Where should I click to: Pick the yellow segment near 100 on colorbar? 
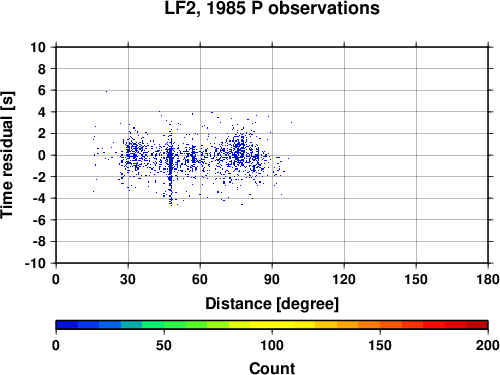[x=272, y=325]
